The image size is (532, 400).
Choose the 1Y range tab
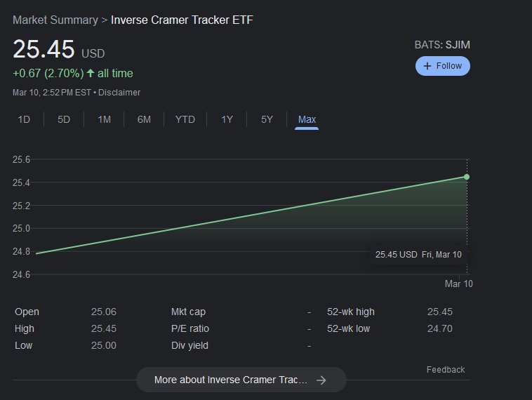[x=227, y=119]
